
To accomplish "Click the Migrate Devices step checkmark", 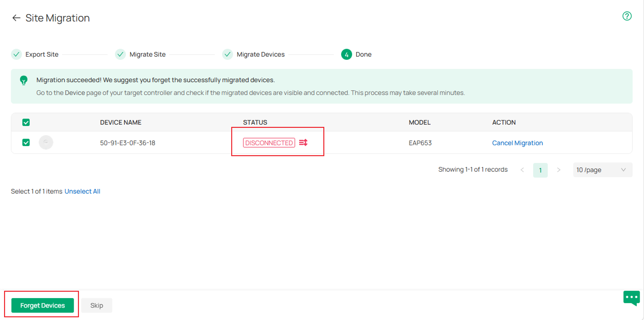I will tap(228, 54).
